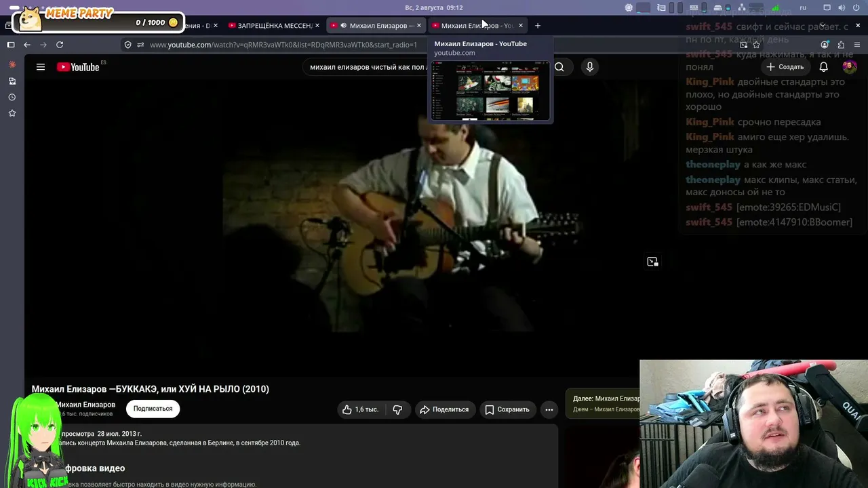The height and width of the screenshot is (488, 868).
Task: Switch to ЗАПРЕЩЁНКА МЕССЕНД tab
Action: 274,26
